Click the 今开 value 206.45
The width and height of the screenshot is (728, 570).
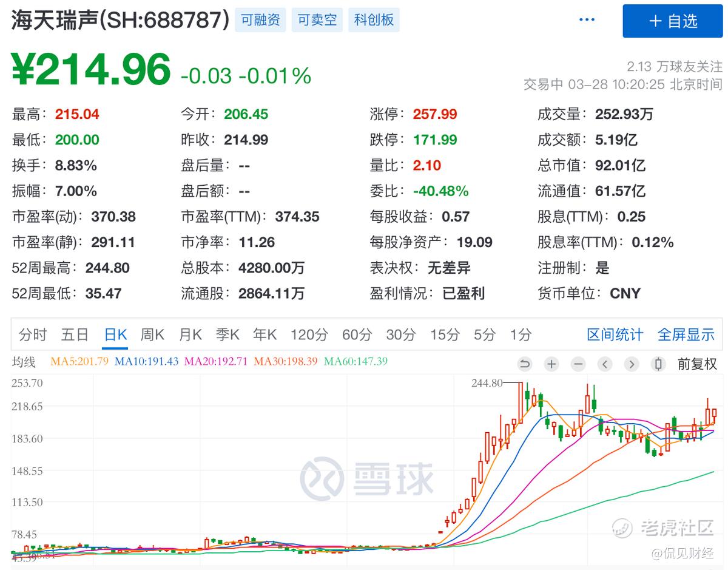click(x=246, y=114)
